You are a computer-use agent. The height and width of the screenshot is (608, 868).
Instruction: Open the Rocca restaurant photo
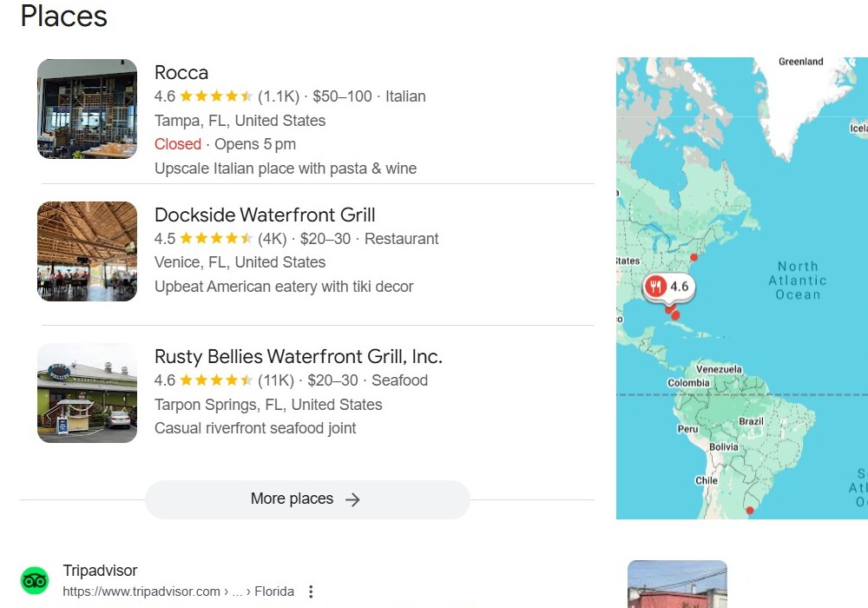tap(87, 109)
